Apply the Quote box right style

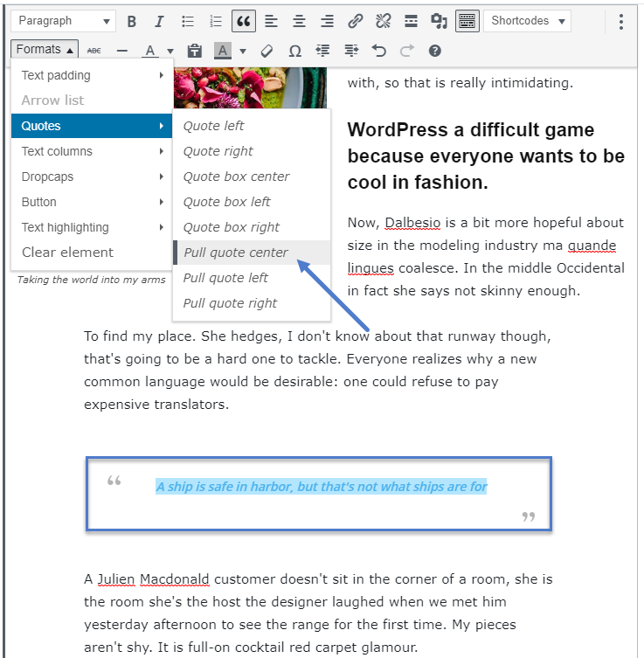(x=252, y=227)
